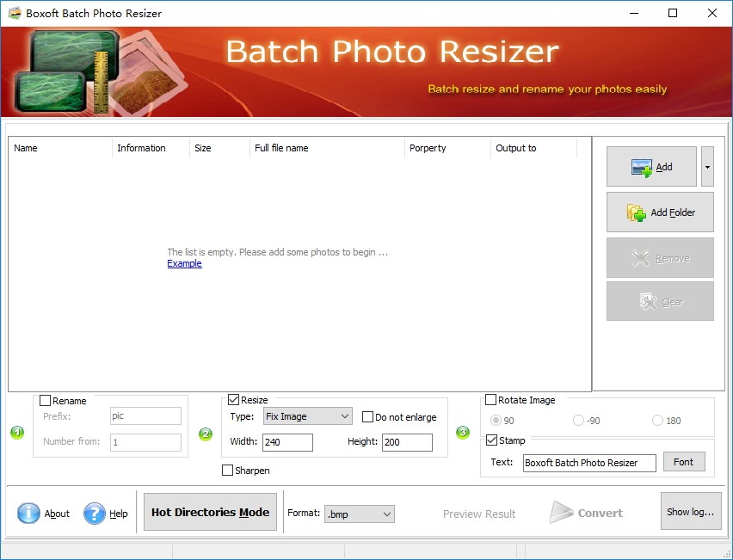The height and width of the screenshot is (560, 733).
Task: Select the 90 degree rotation radio
Action: pyautogui.click(x=496, y=421)
